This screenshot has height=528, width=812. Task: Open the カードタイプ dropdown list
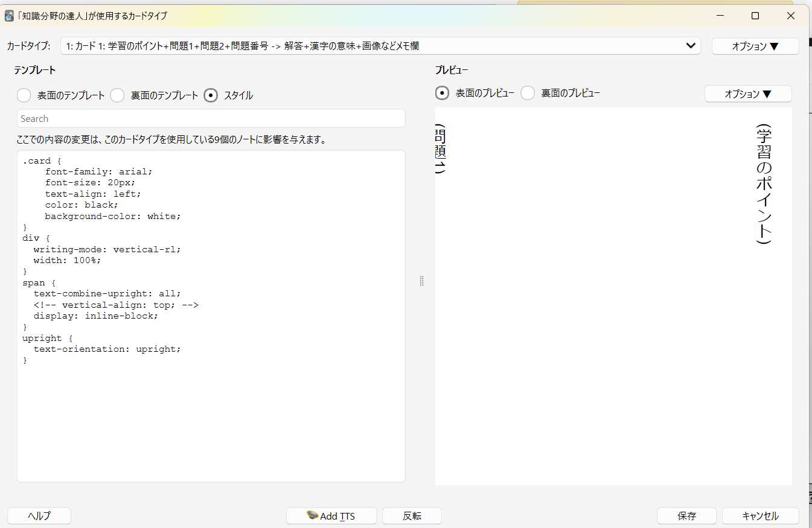pyautogui.click(x=380, y=46)
